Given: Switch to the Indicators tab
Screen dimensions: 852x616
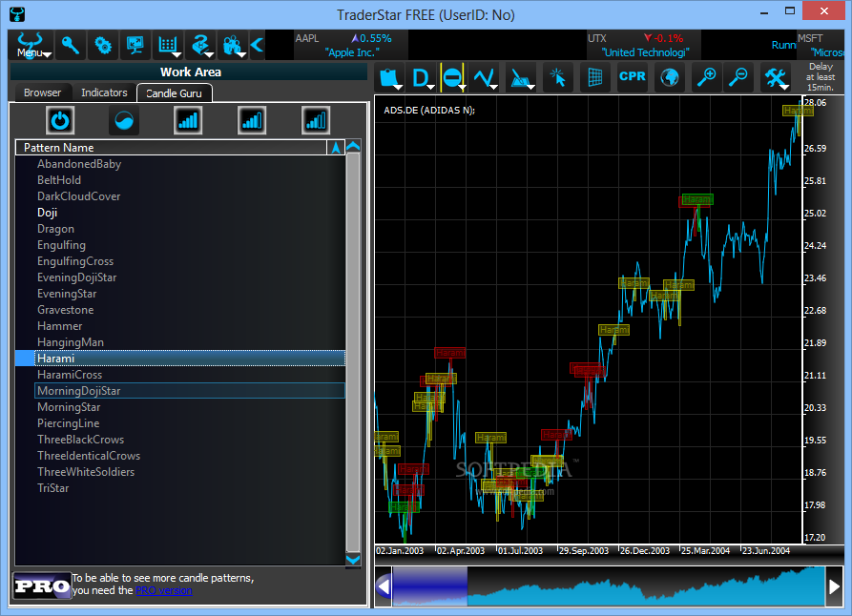Looking at the screenshot, I should point(104,92).
